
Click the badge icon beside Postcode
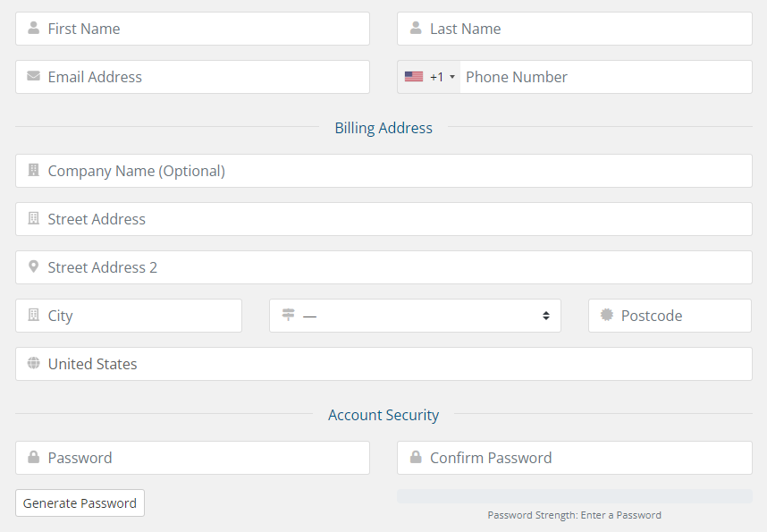607,316
